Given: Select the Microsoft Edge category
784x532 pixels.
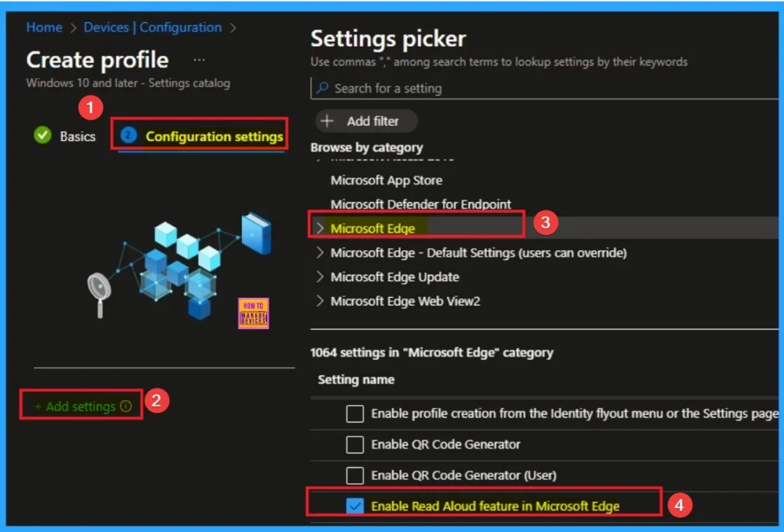Looking at the screenshot, I should [x=373, y=229].
